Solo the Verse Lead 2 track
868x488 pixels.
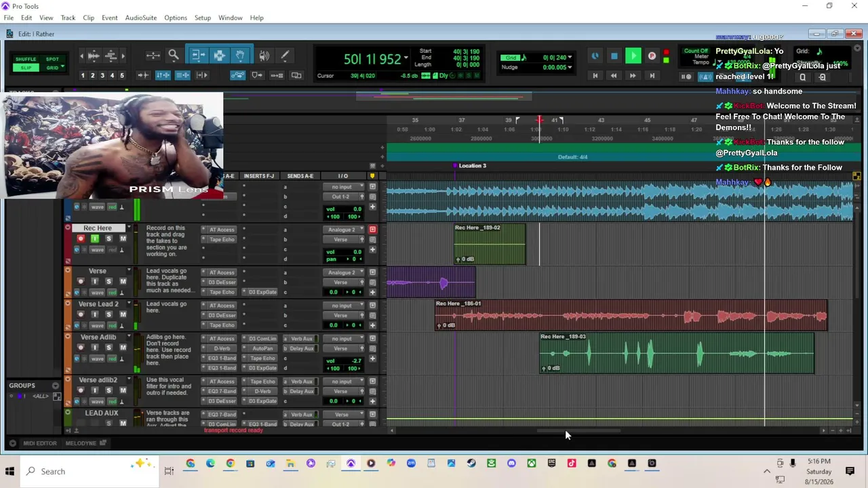point(108,314)
